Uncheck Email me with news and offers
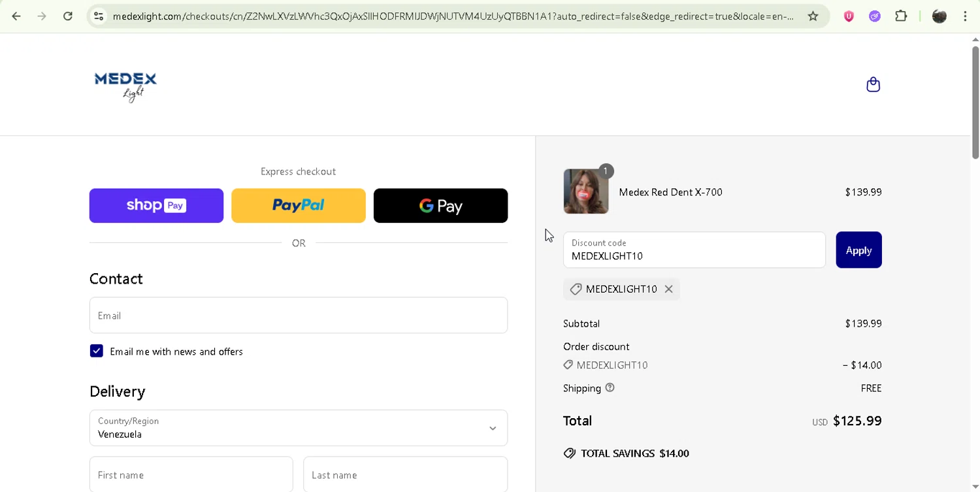Image resolution: width=980 pixels, height=492 pixels. pos(97,351)
